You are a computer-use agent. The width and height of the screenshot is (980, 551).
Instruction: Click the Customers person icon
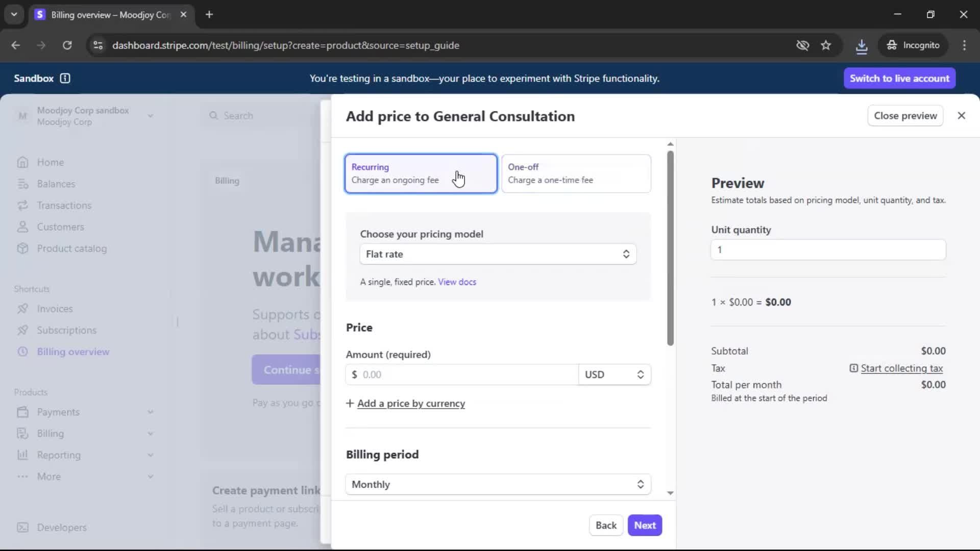pos(22,227)
